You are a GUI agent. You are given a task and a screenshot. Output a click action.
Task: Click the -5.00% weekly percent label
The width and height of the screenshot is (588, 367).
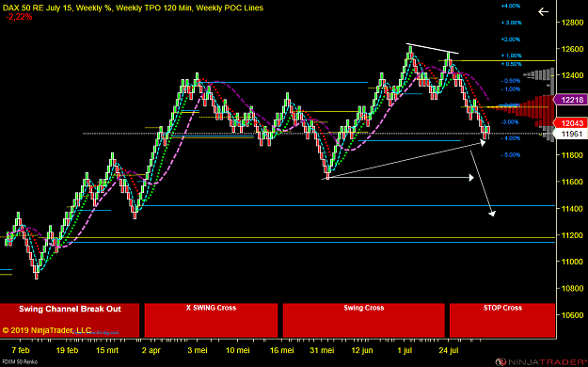click(x=511, y=155)
